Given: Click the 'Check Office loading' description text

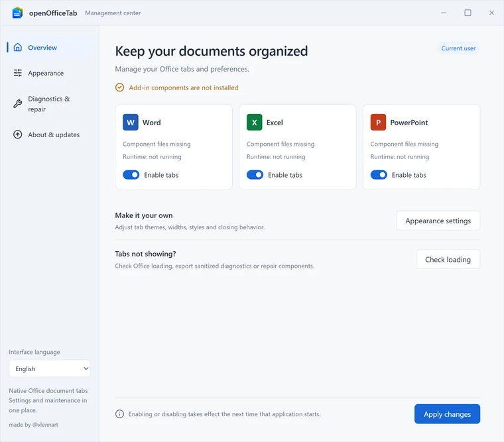Looking at the screenshot, I should click(x=214, y=266).
